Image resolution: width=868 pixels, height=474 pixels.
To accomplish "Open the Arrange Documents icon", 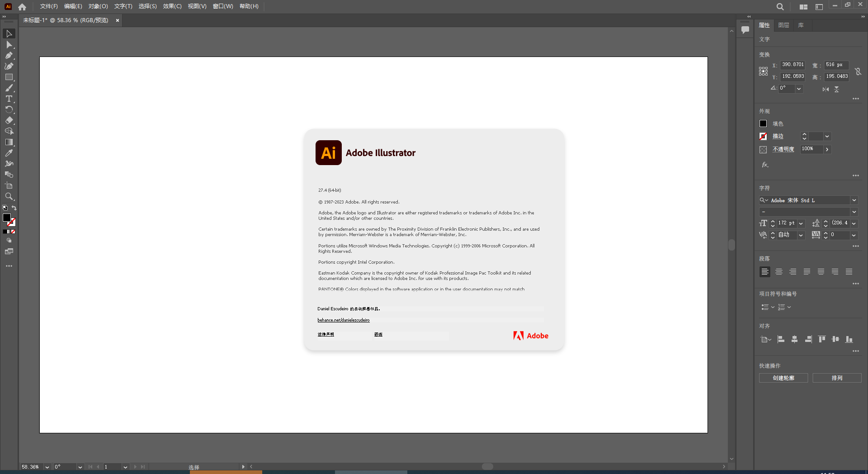I will [x=803, y=7].
